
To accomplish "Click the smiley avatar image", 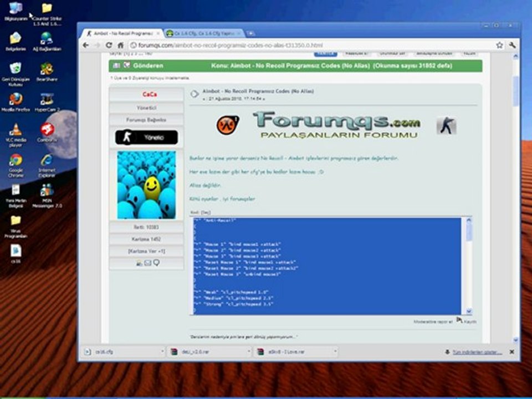I will (146, 185).
